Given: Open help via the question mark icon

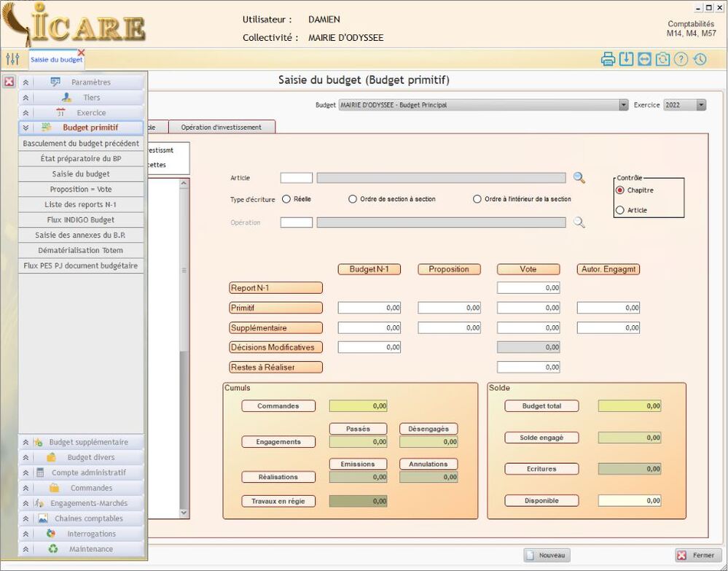Looking at the screenshot, I should pos(681,60).
